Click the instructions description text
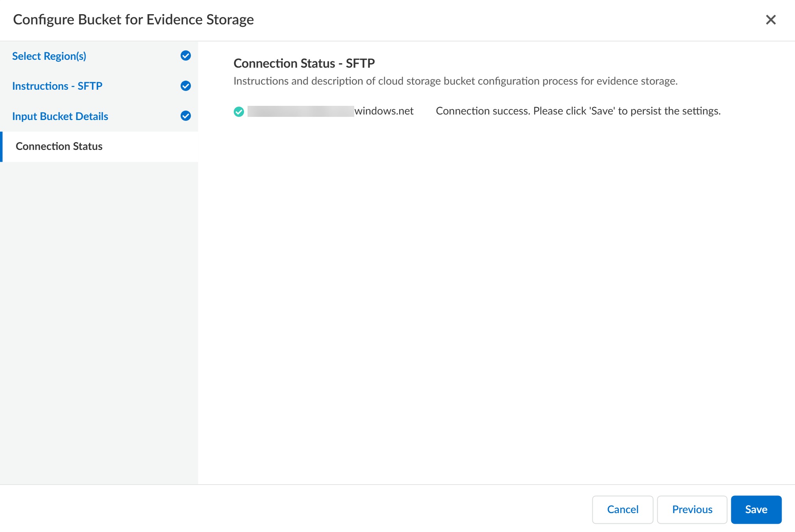The width and height of the screenshot is (795, 532). (x=455, y=81)
